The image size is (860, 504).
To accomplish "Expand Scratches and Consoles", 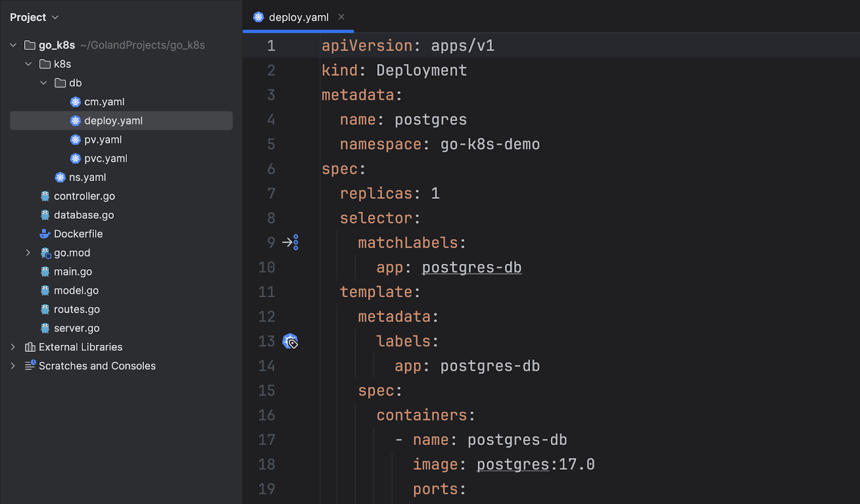I will pos(13,366).
